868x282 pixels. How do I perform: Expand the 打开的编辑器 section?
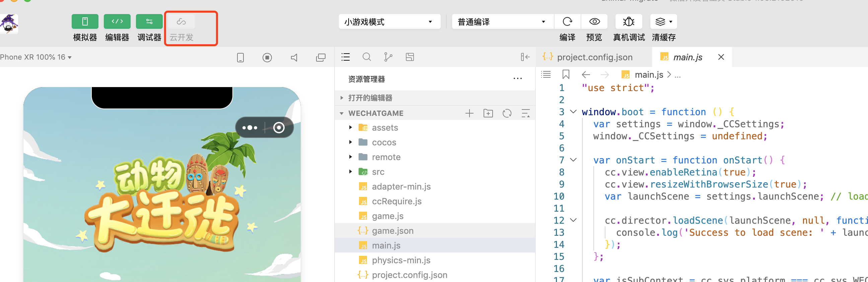[x=435, y=98]
